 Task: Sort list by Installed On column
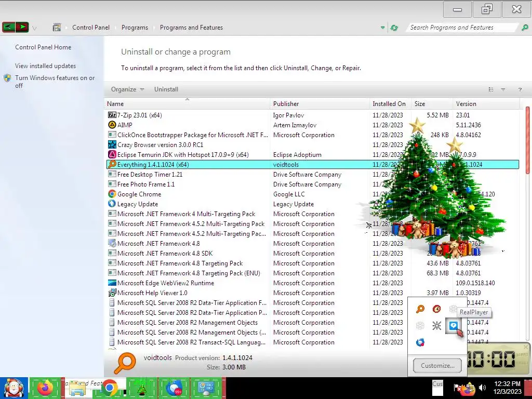[391, 104]
